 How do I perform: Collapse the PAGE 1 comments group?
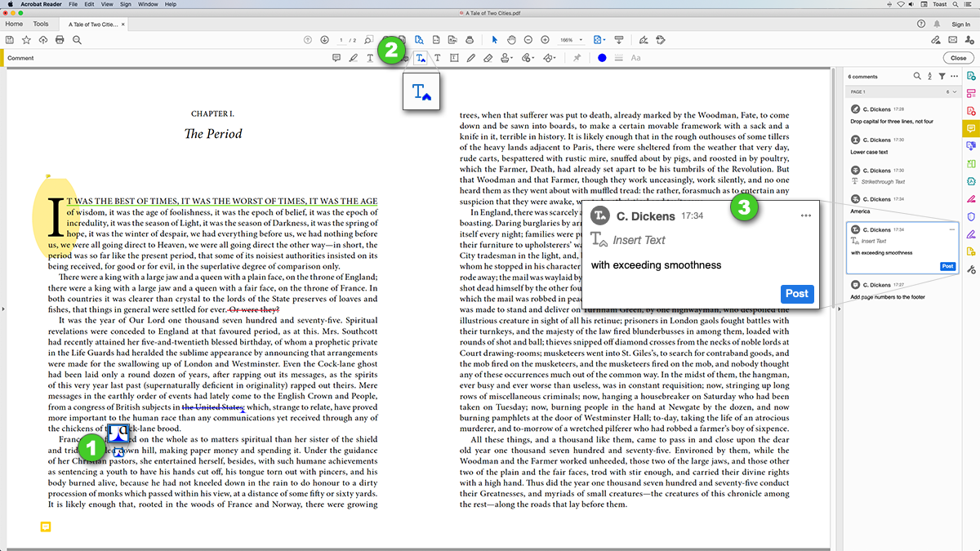[955, 92]
